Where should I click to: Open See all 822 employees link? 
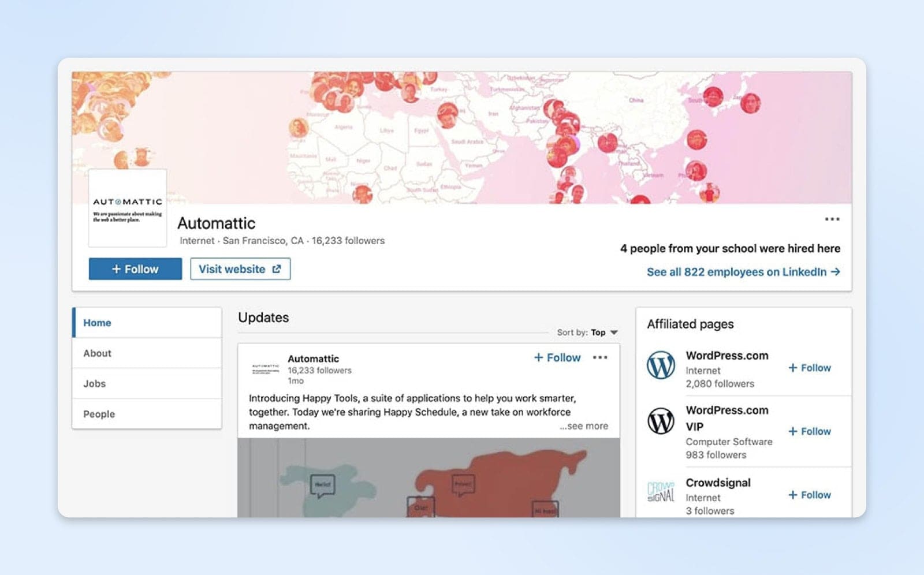click(743, 272)
